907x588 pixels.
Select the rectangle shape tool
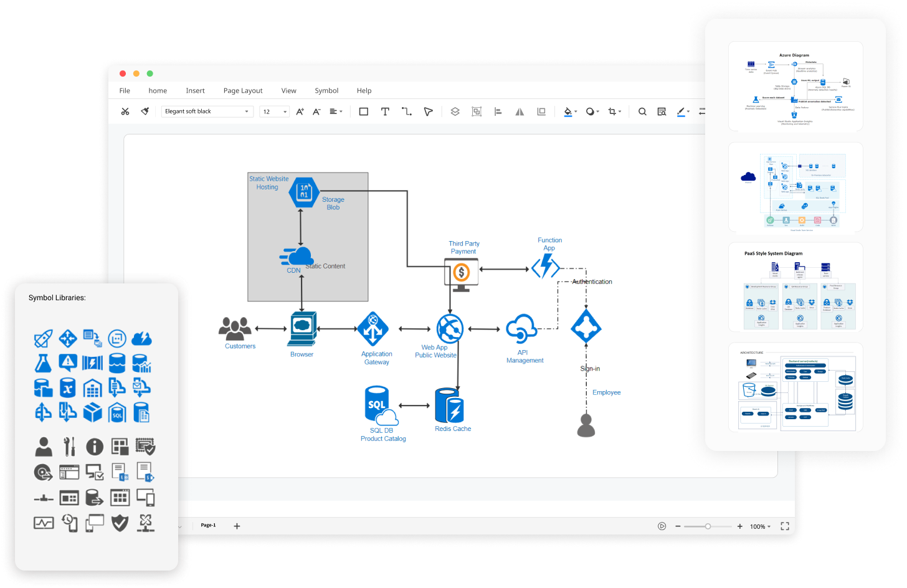[364, 111]
